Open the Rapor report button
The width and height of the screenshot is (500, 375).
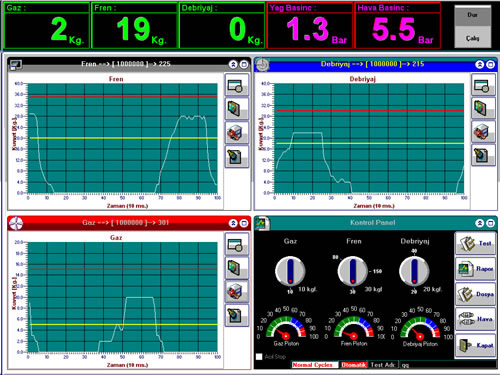[x=475, y=269]
